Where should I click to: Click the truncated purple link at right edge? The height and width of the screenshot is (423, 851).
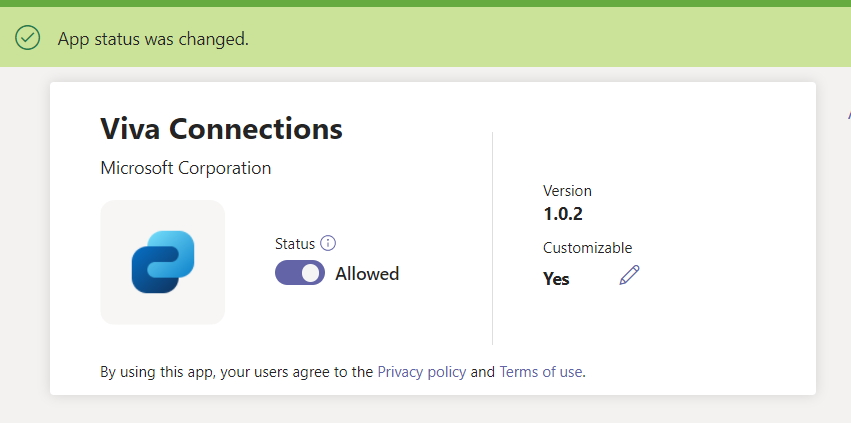[849, 115]
